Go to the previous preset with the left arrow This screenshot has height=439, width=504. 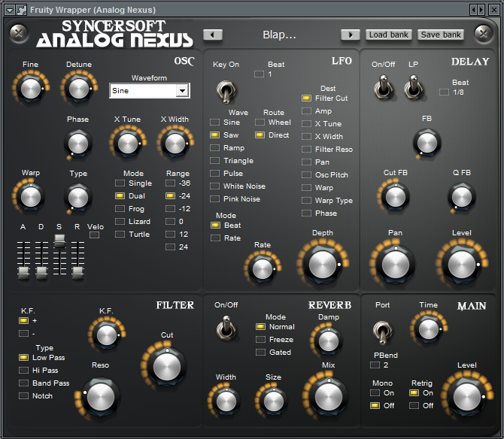click(212, 35)
